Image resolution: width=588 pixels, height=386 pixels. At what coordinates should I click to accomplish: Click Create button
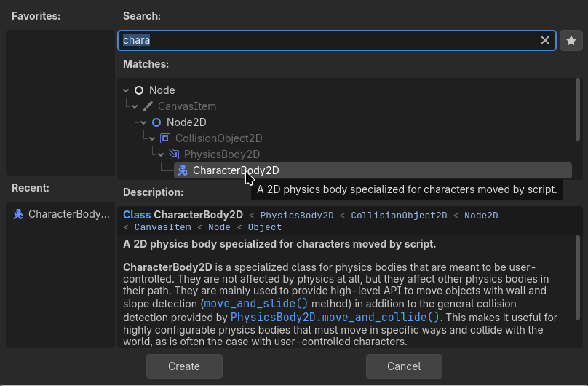[184, 366]
